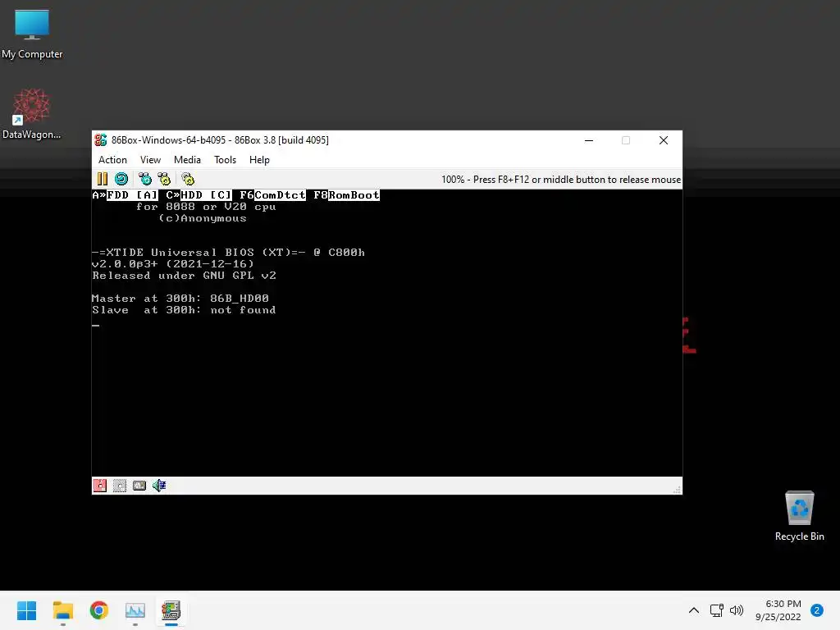Click the release mouse status message
The image size is (840, 630).
(561, 180)
